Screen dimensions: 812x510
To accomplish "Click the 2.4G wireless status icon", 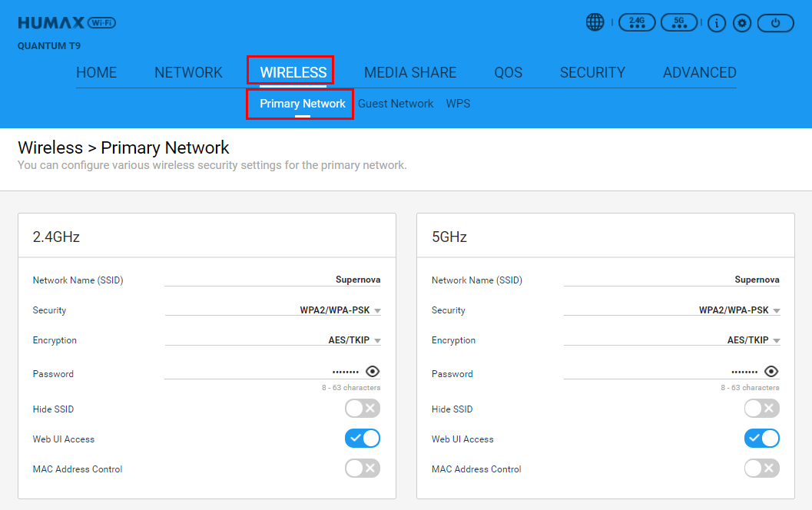I will (x=637, y=23).
